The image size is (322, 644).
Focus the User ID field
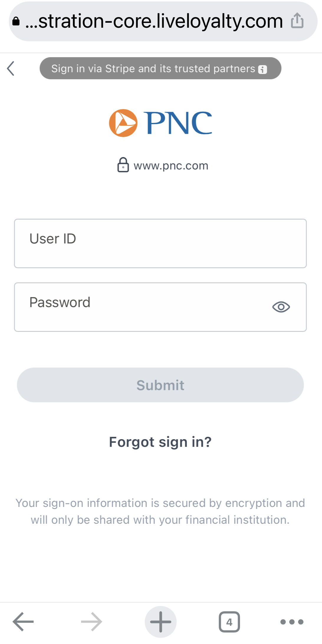click(160, 243)
